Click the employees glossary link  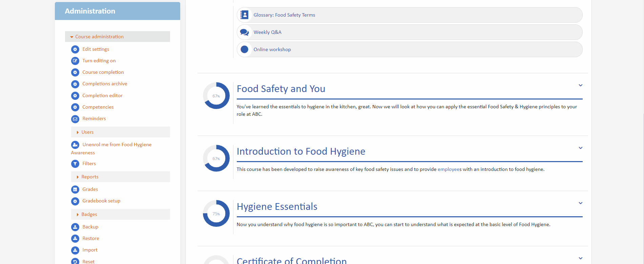coord(449,169)
